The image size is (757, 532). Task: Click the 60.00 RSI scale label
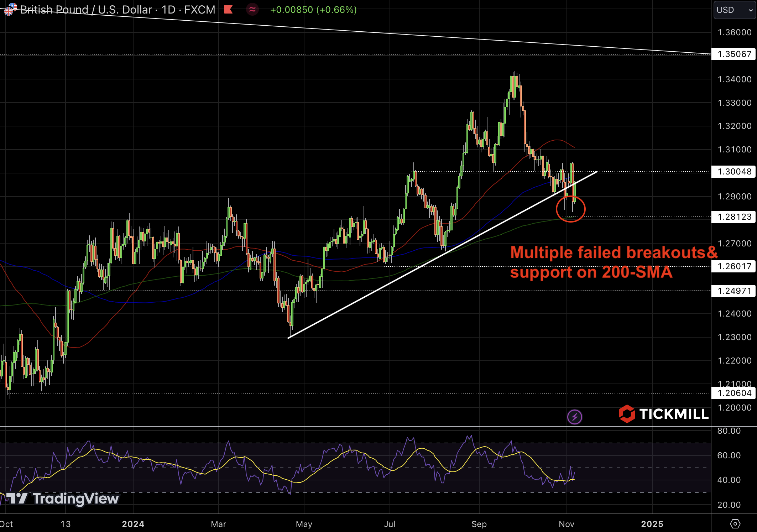pos(729,455)
